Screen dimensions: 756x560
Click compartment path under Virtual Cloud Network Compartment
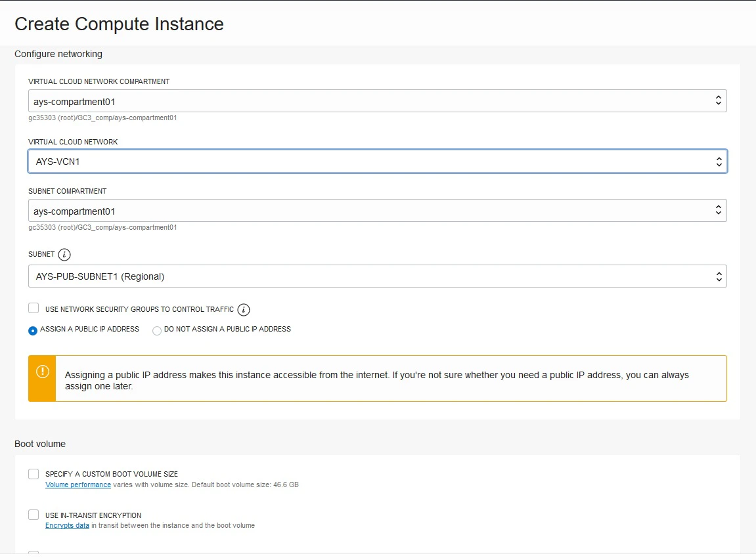(102, 118)
